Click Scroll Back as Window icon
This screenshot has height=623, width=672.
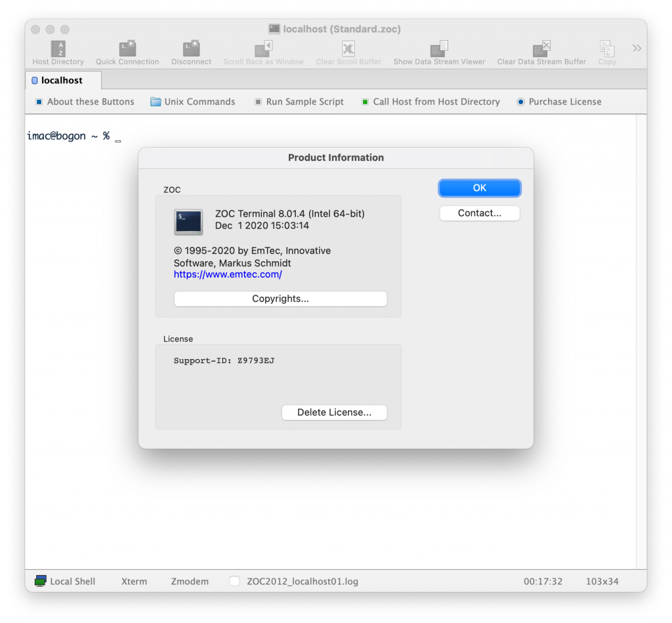tap(264, 49)
